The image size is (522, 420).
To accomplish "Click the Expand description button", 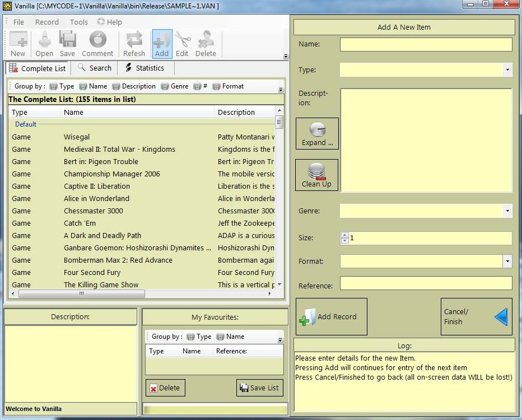I will (x=317, y=133).
